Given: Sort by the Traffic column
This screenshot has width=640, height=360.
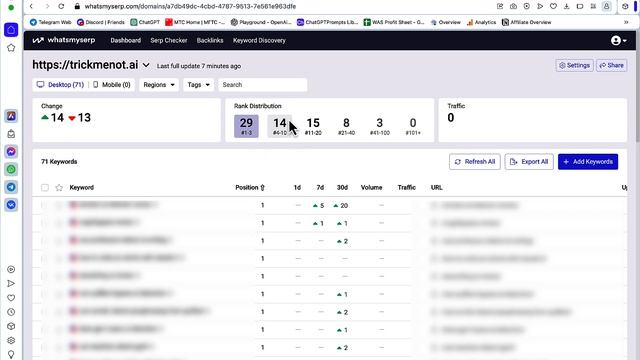Looking at the screenshot, I should click(x=407, y=187).
